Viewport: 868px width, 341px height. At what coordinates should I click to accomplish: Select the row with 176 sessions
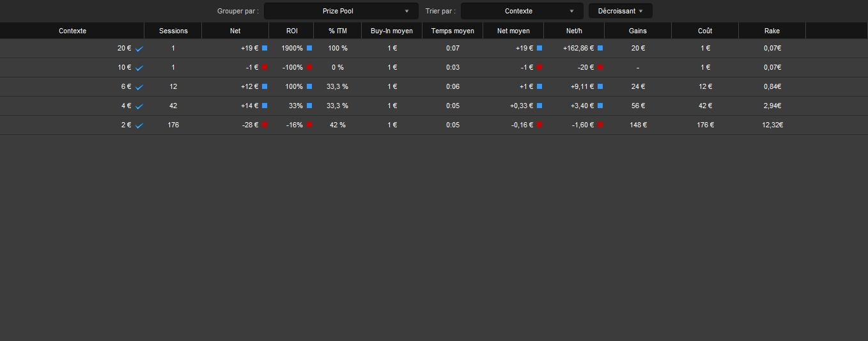[434, 125]
